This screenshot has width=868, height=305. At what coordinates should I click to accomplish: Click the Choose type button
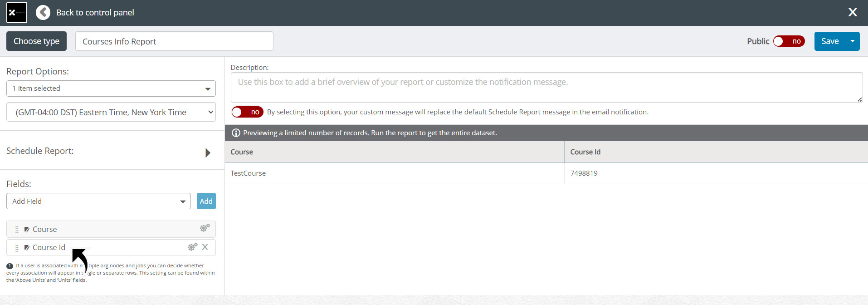(x=36, y=41)
